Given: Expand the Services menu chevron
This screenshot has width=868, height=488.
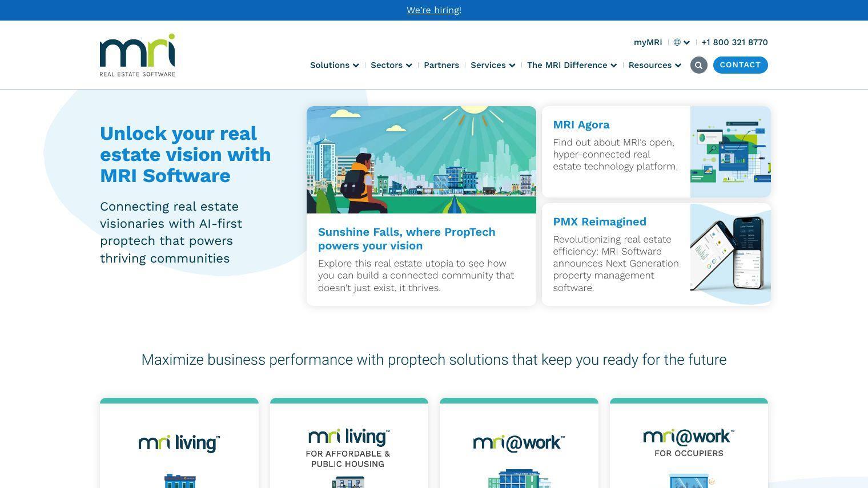Looking at the screenshot, I should [512, 66].
